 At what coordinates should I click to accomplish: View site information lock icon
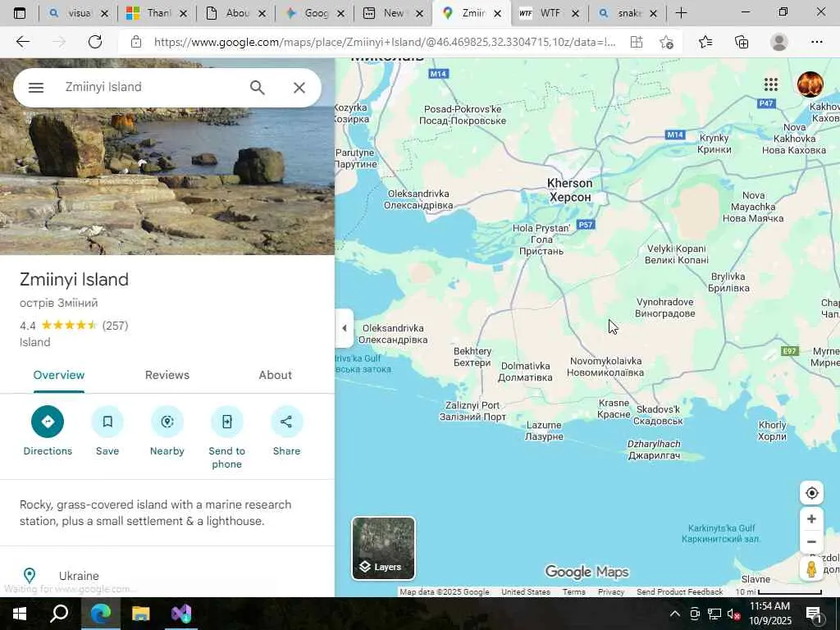(x=136, y=42)
